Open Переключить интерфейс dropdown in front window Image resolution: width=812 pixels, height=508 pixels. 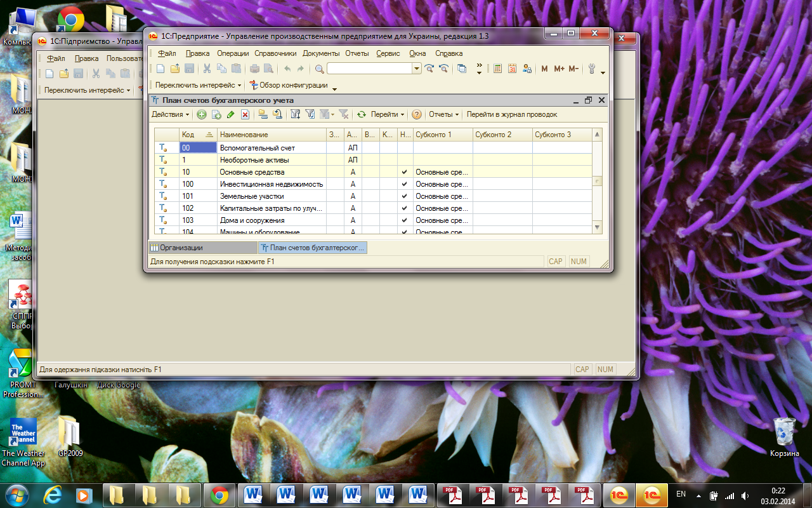pyautogui.click(x=198, y=85)
